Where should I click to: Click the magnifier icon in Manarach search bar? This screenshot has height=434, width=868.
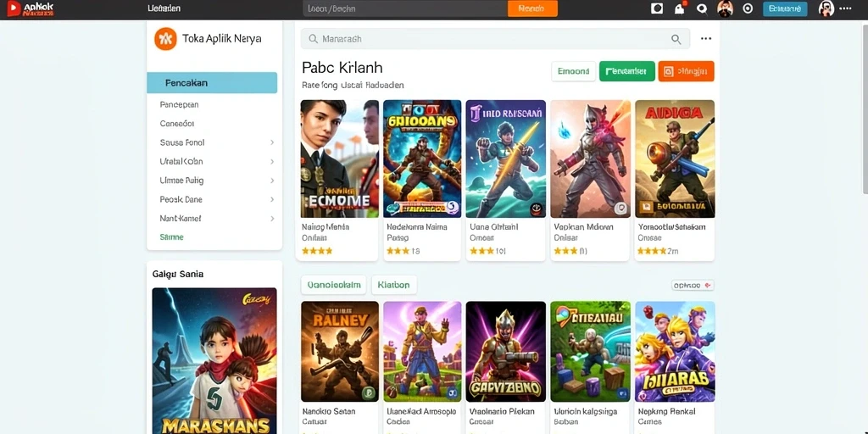(x=676, y=39)
